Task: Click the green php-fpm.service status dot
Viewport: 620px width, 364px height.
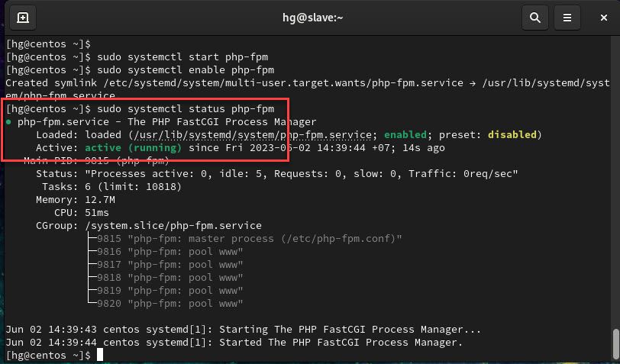Action: tap(8, 122)
